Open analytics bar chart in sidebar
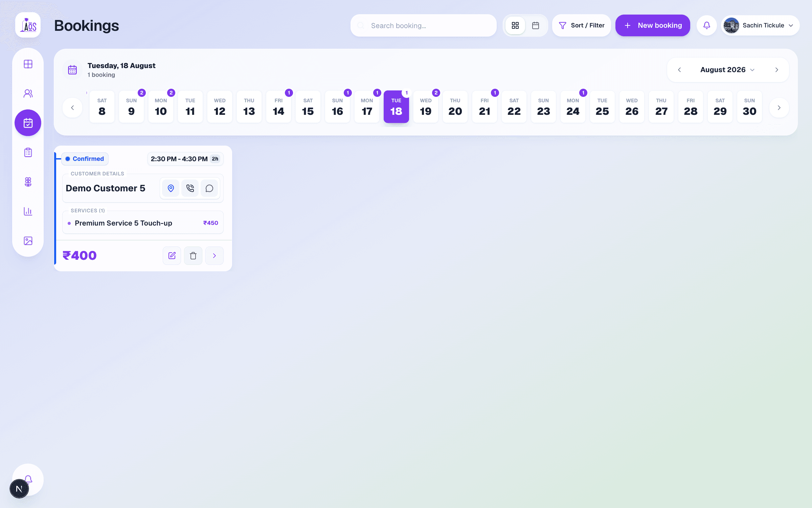The image size is (812, 508). [28, 211]
